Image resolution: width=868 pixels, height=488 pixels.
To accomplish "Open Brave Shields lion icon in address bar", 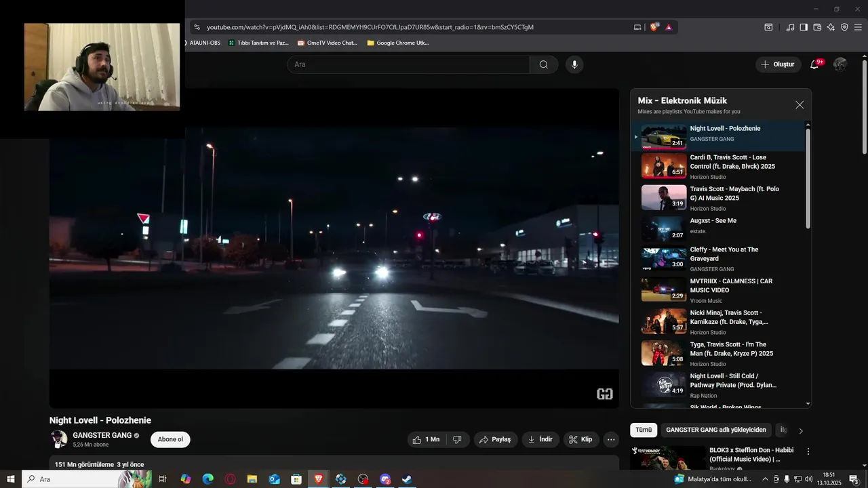I will [x=654, y=27].
